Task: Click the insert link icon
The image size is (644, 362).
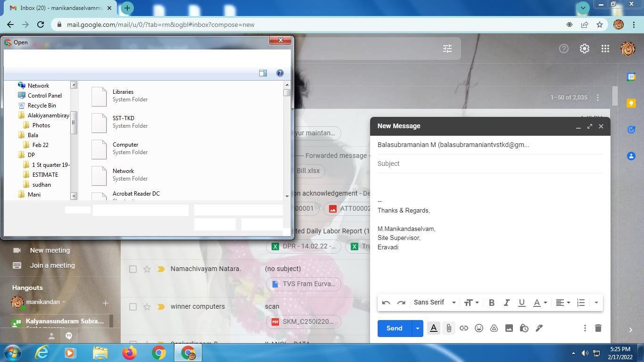Action: (x=464, y=328)
